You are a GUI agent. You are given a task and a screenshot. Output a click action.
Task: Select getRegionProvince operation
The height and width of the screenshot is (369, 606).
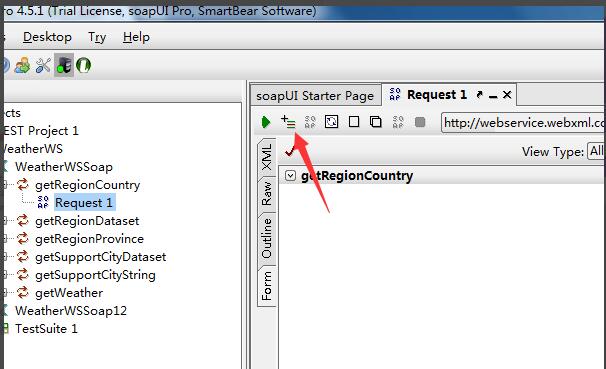click(x=89, y=239)
